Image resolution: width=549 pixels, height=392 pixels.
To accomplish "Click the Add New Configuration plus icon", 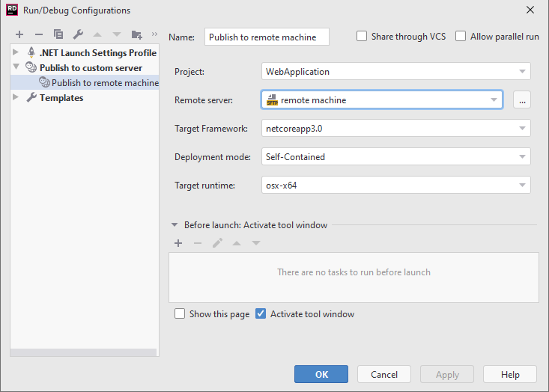I will (x=19, y=34).
